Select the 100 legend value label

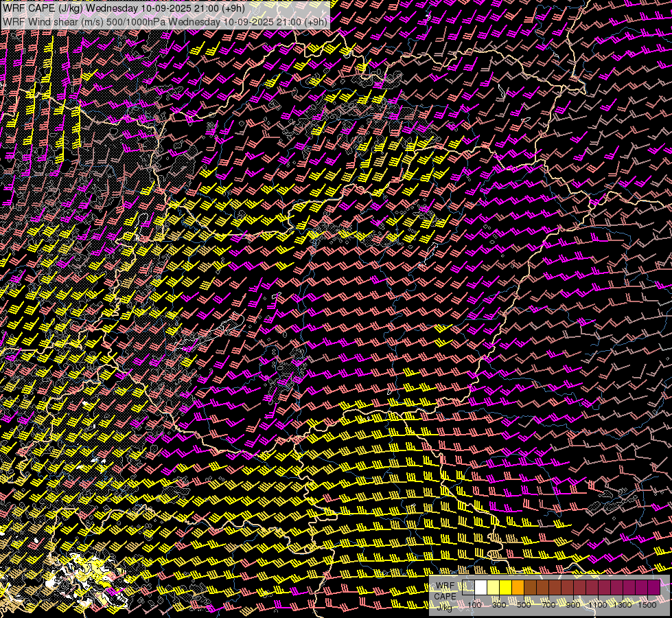click(x=475, y=605)
